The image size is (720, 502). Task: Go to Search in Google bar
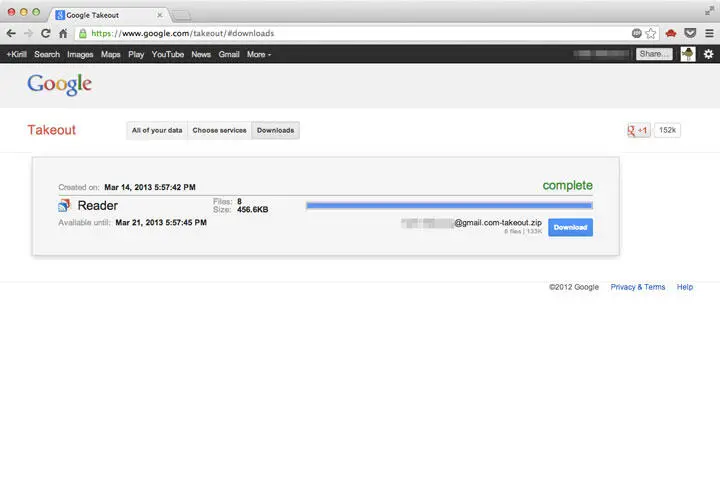click(47, 54)
